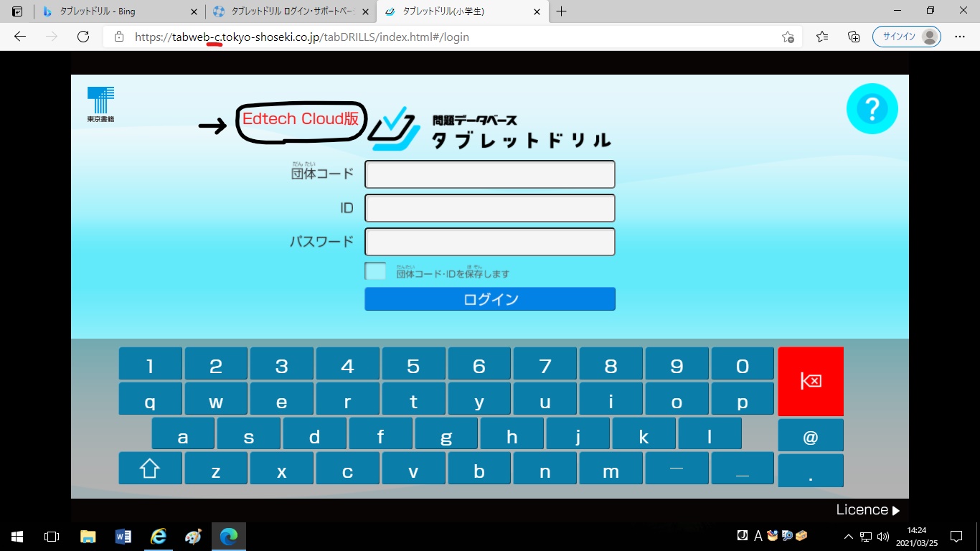
Task: Close the タブレットドリル - Bing tab
Action: click(x=194, y=11)
